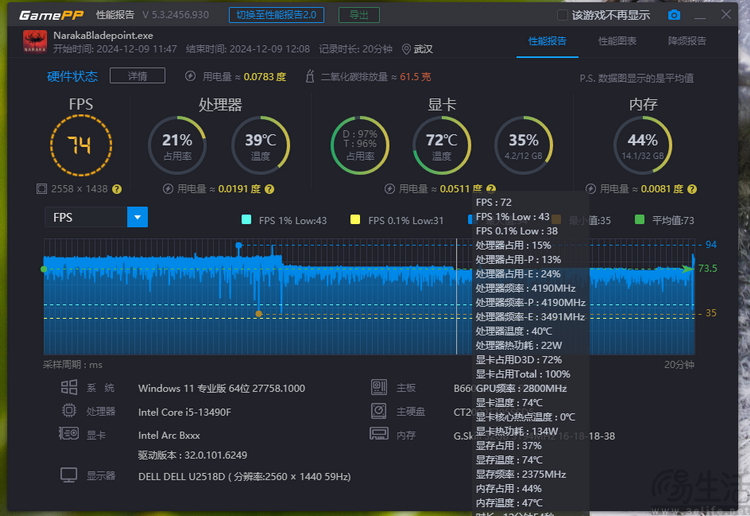This screenshot has width=750, height=516.
Task: Click the CO2 emission bottle icon
Action: 309,76
